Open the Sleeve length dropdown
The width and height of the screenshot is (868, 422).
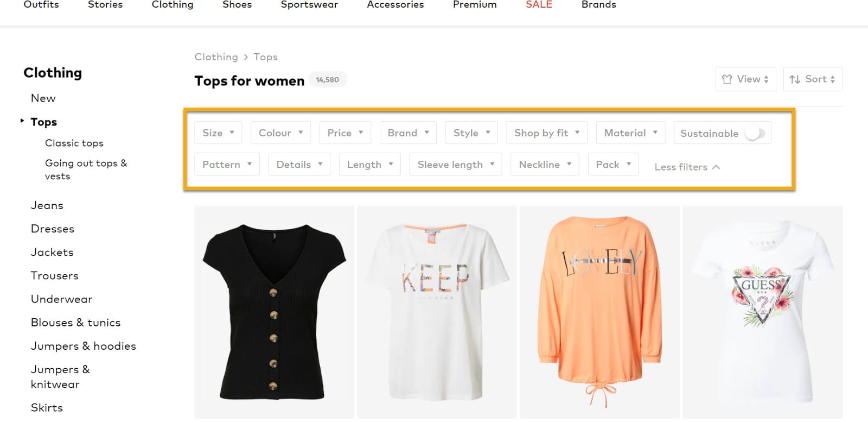coord(456,164)
